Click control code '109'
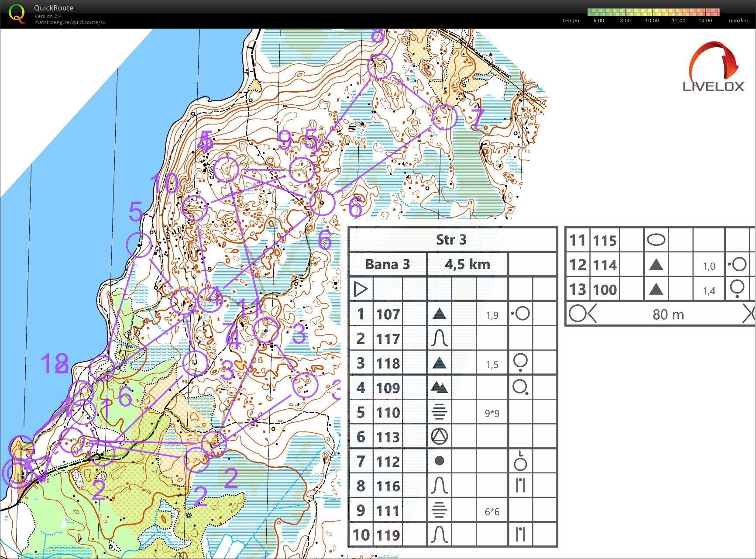Viewport: 756px width, 559px height. tap(388, 387)
